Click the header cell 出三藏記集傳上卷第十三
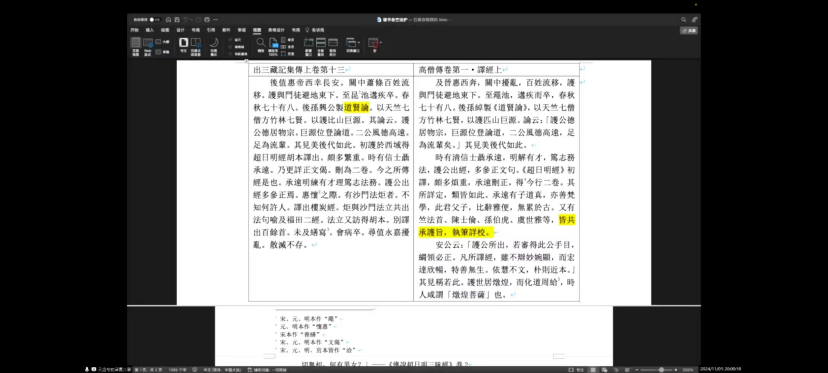This screenshot has height=373, width=828. [x=299, y=70]
